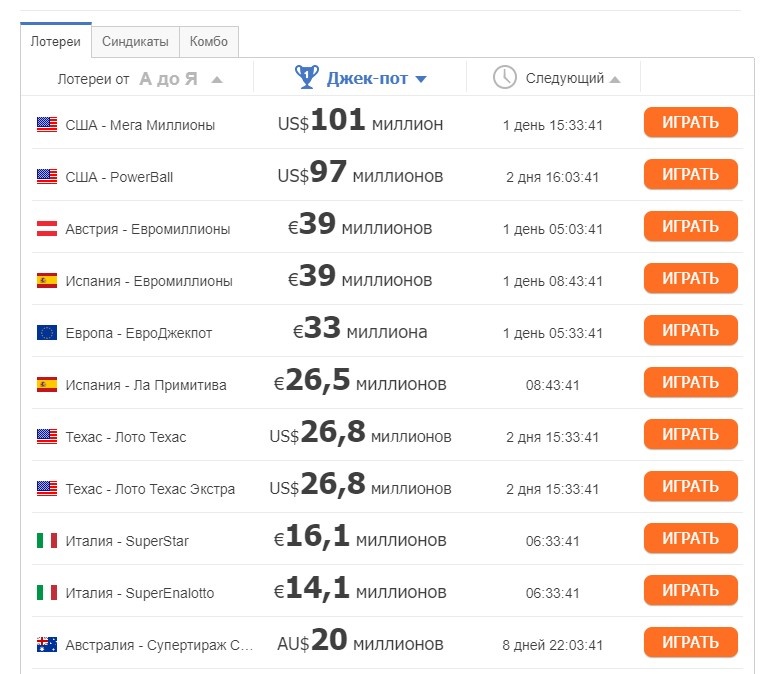
Task: Play Испания - Ла Примитива via ИГРАТЬ
Action: pos(690,382)
